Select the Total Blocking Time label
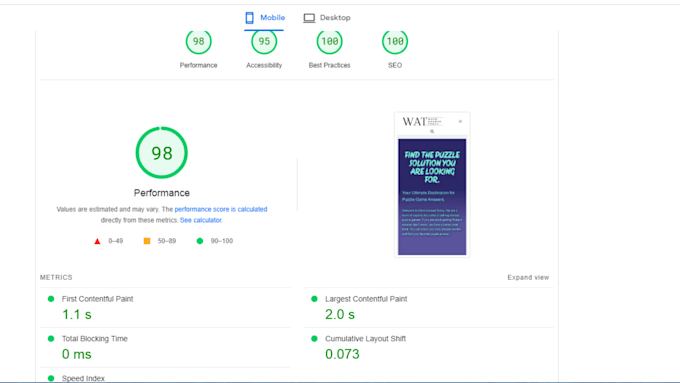 [95, 339]
